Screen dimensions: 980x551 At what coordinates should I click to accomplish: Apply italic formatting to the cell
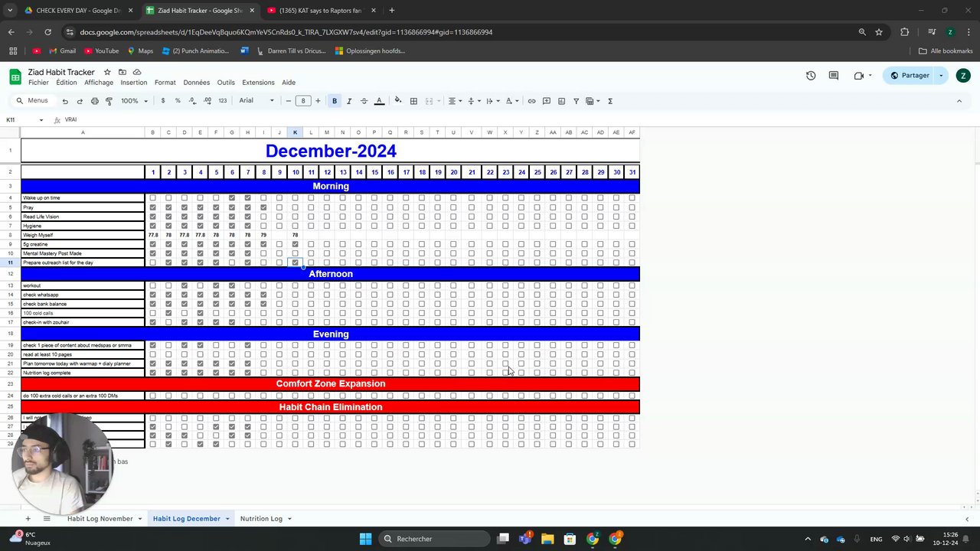pos(349,101)
